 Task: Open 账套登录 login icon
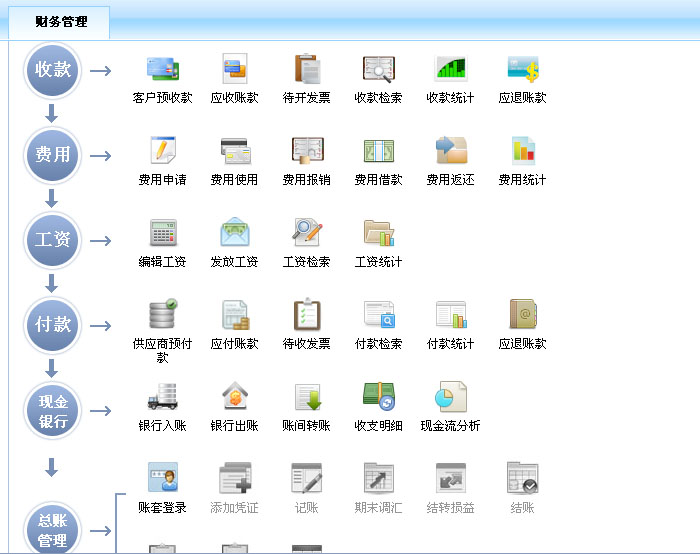(162, 479)
